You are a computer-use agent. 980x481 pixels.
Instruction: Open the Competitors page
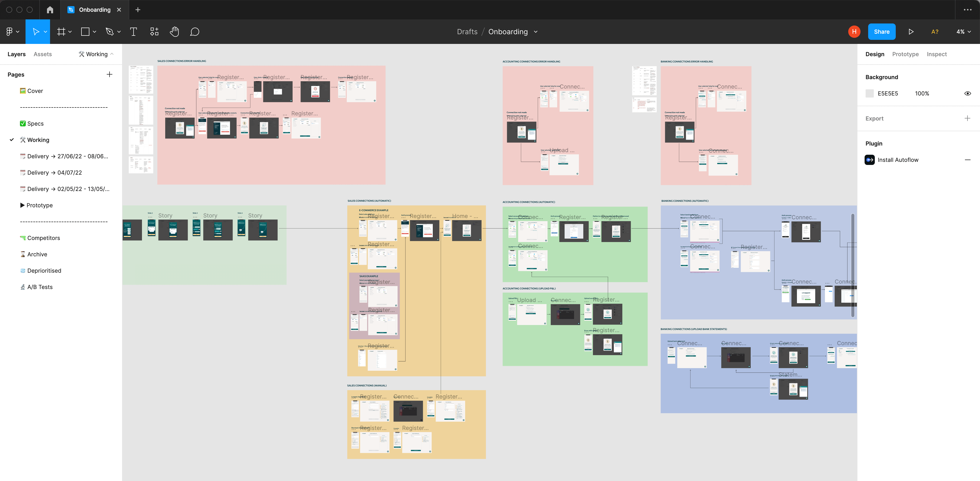(x=43, y=238)
